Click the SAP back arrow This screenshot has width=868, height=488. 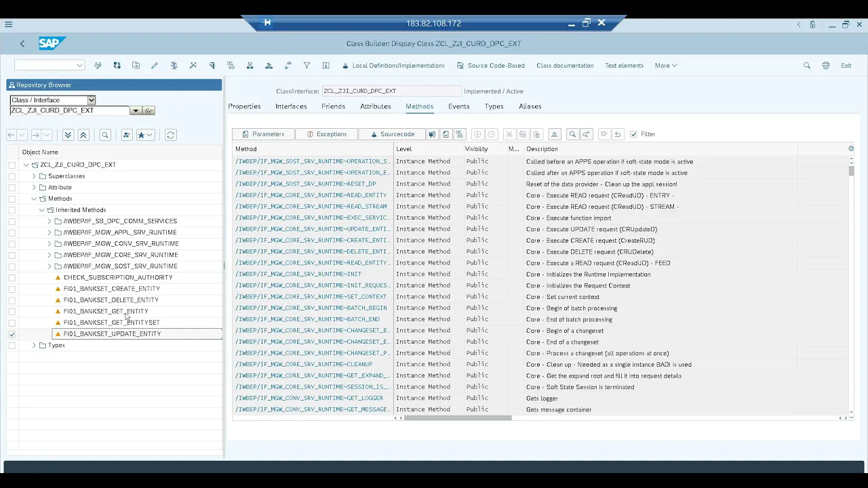click(22, 43)
